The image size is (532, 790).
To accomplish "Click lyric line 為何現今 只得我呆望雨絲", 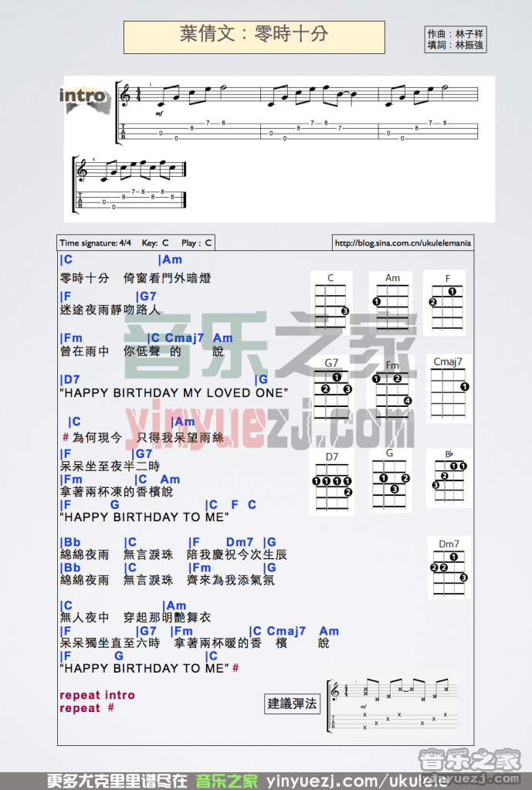I will [147, 437].
